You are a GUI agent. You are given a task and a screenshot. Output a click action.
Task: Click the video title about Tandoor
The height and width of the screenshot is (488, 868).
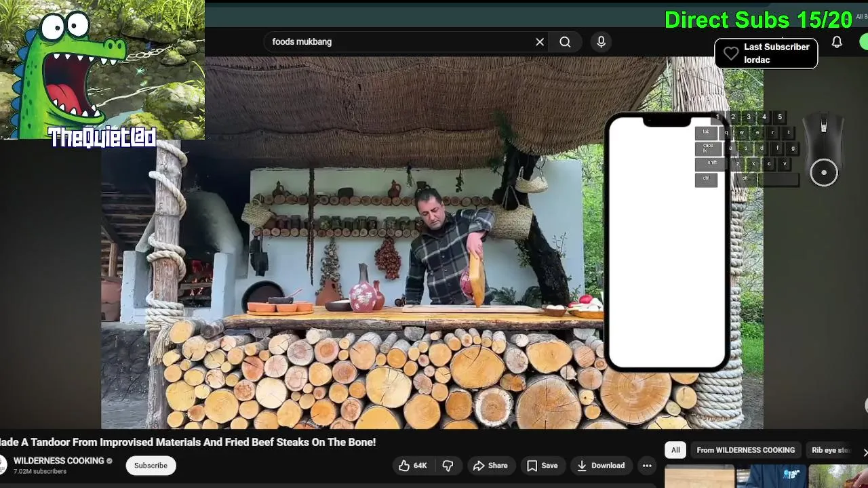[x=188, y=442]
